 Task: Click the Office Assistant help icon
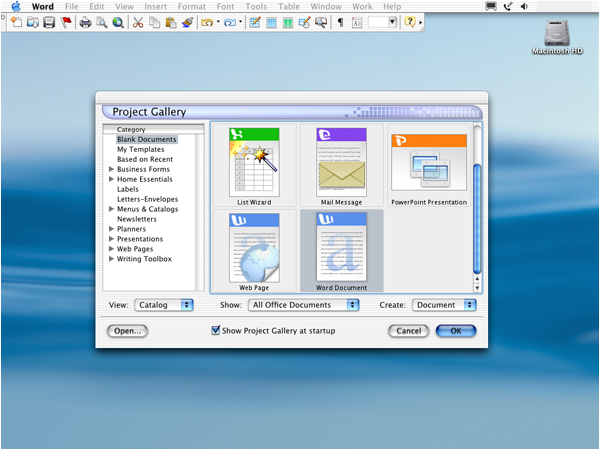point(410,22)
